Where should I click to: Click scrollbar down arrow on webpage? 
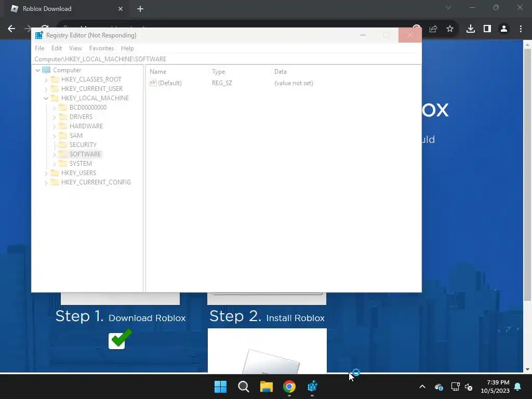tap(527, 369)
